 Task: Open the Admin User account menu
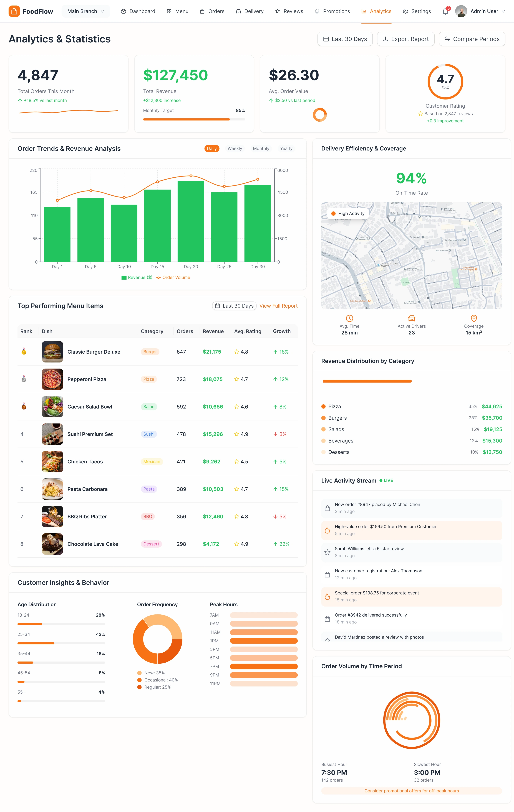pyautogui.click(x=480, y=11)
